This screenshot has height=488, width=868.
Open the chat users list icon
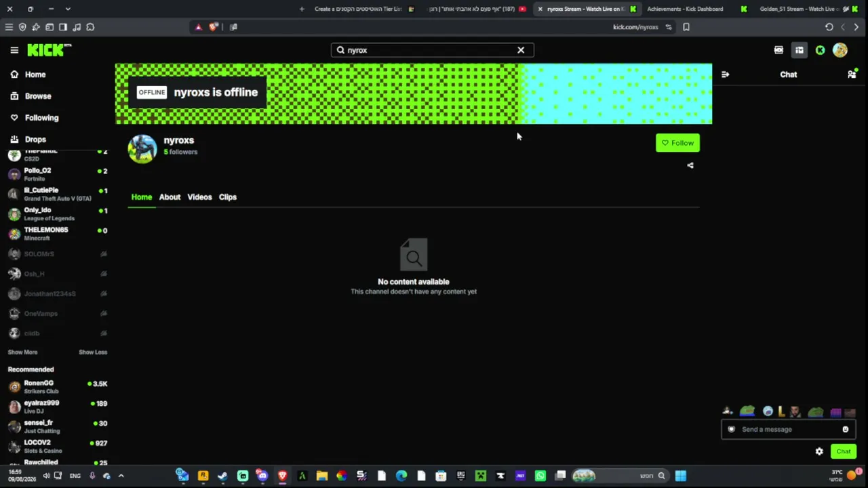click(x=852, y=75)
